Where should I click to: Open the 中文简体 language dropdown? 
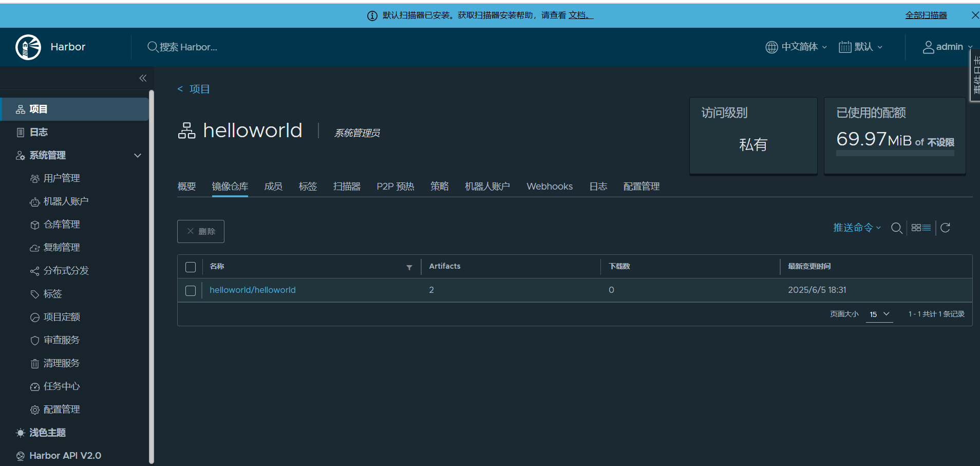tap(796, 47)
